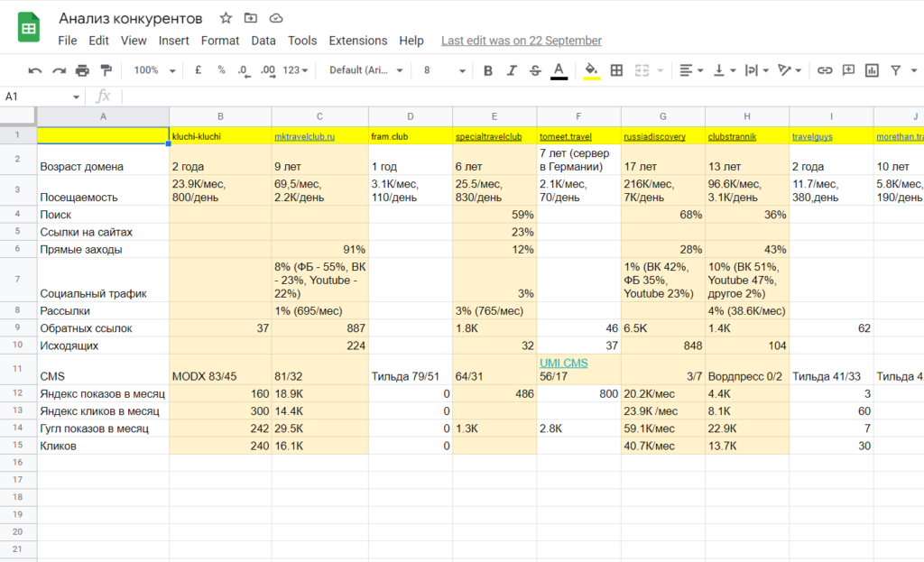Increase decimal places icon
The image size is (924, 562).
pos(268,70)
